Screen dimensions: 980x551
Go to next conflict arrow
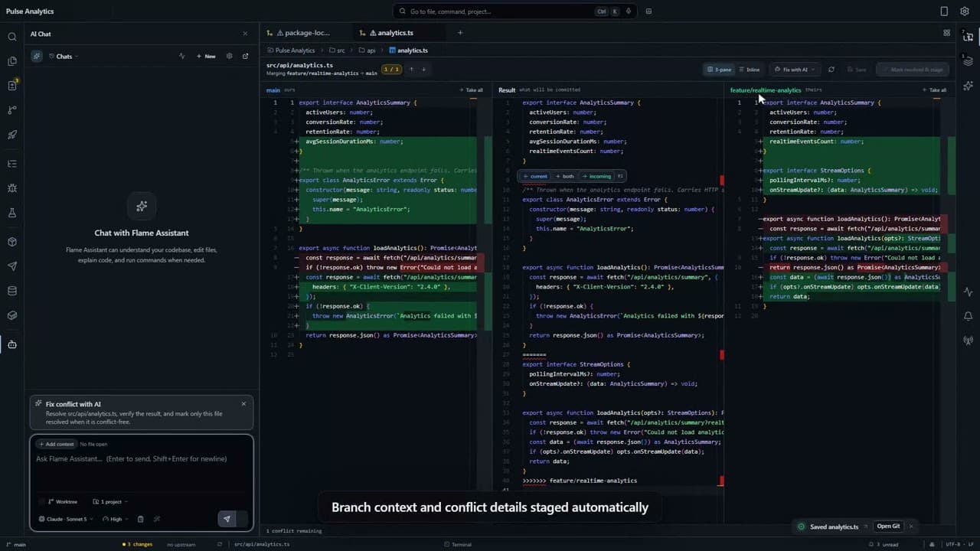click(423, 69)
